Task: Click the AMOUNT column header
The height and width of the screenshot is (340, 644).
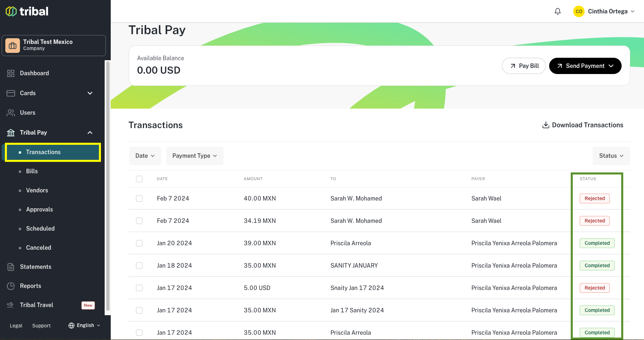Action: (x=253, y=179)
